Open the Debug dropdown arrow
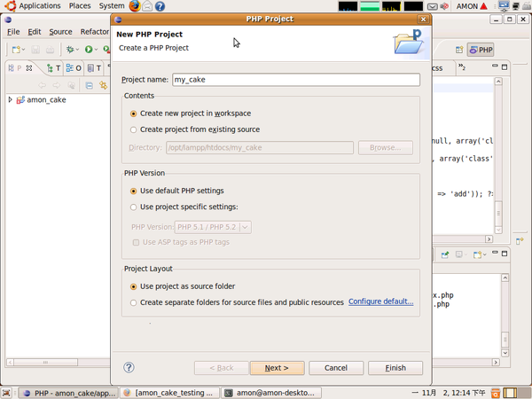 [78, 50]
